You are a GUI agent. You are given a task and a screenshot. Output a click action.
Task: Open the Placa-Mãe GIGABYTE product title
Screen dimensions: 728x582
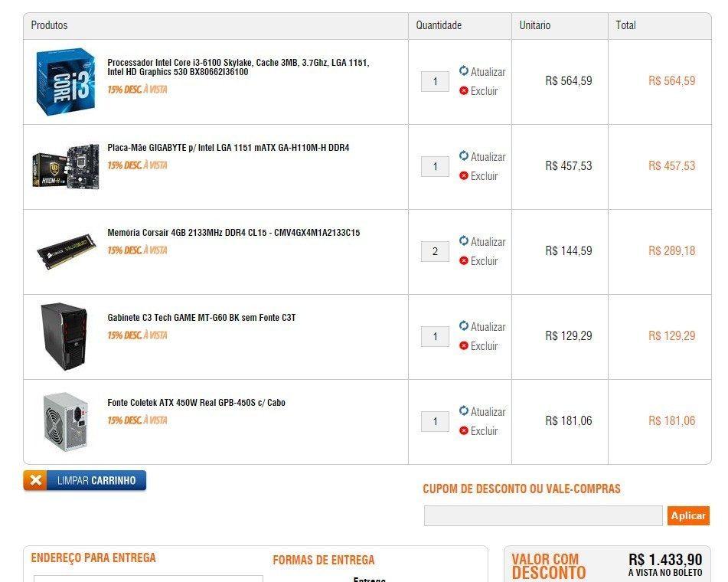(228, 148)
